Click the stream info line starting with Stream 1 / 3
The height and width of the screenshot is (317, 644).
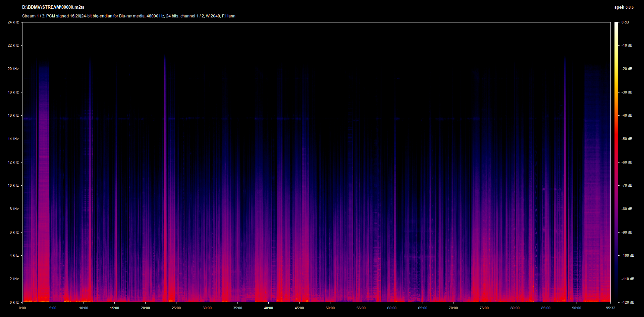click(128, 16)
